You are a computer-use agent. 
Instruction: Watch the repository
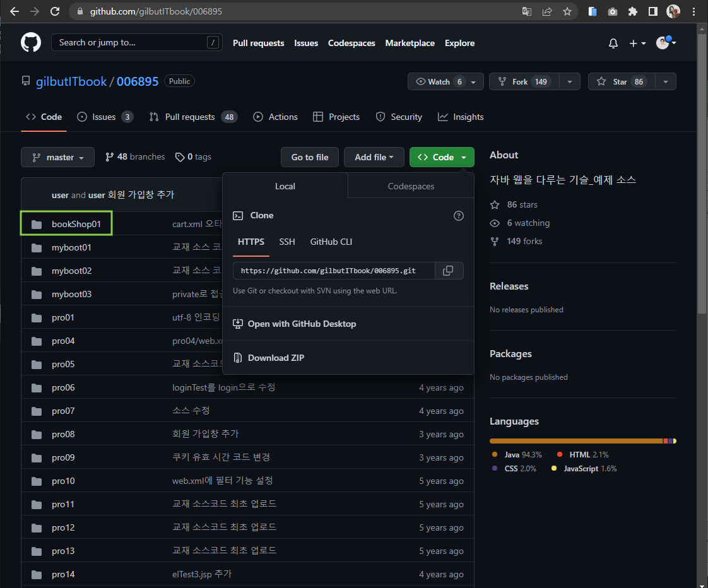pyautogui.click(x=445, y=82)
